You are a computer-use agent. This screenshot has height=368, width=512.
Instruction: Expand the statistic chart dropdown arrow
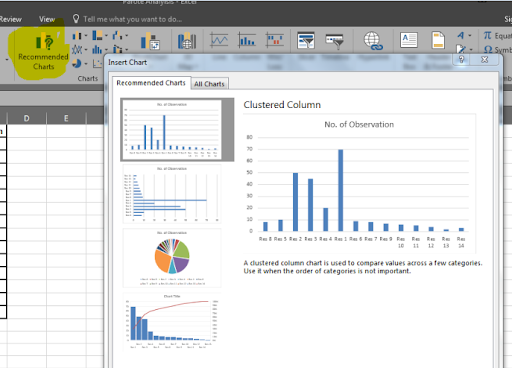pyautogui.click(x=106, y=50)
